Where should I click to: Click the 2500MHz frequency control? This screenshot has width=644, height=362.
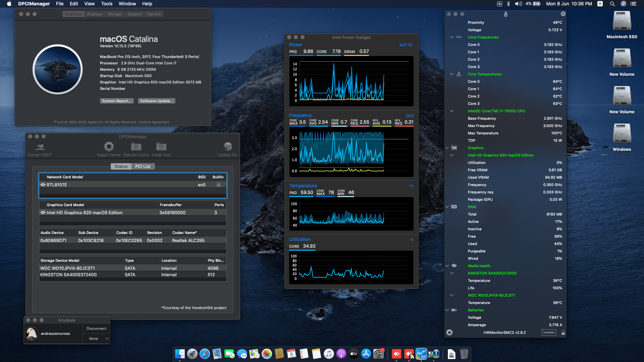point(549,333)
